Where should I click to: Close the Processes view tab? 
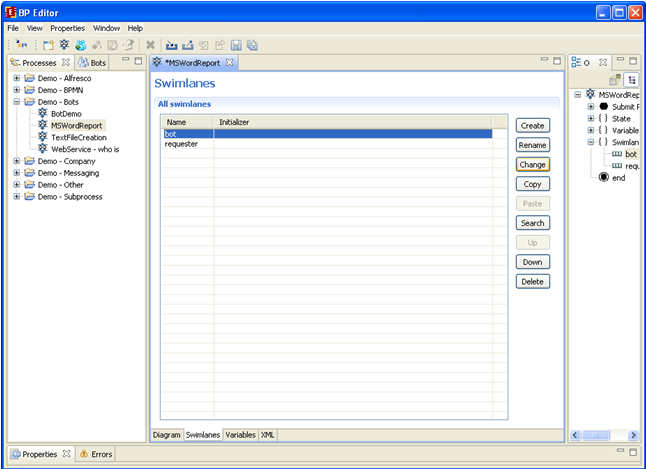coord(66,62)
